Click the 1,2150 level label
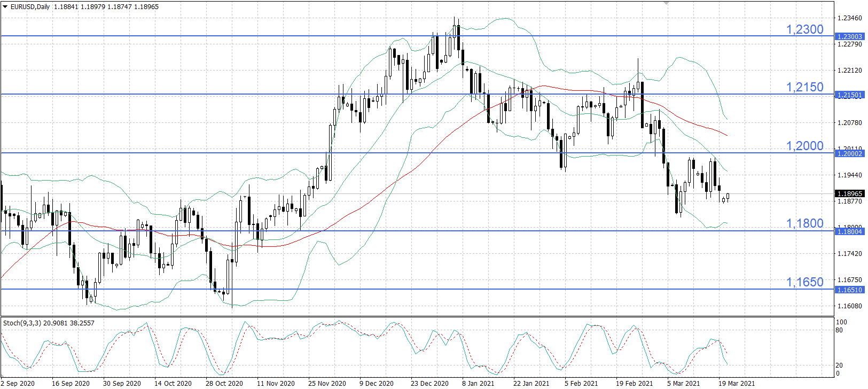The height and width of the screenshot is (389, 868). click(x=804, y=87)
